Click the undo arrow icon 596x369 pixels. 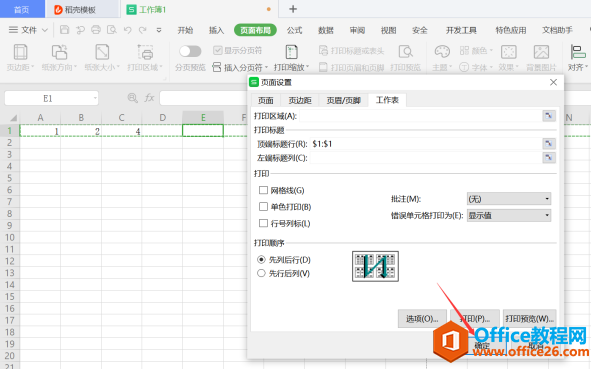(x=127, y=30)
